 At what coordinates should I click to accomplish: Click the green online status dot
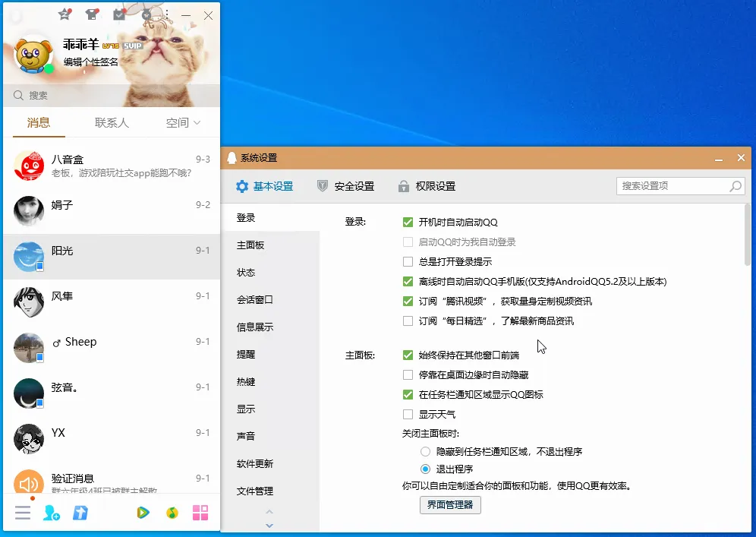click(49, 69)
